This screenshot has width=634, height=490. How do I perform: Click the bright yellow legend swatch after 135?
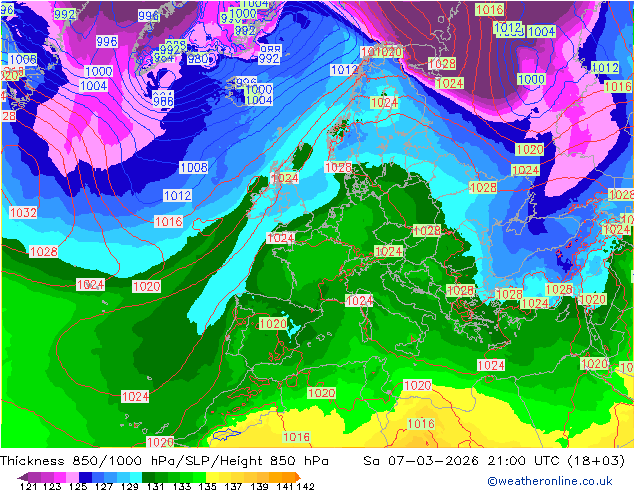[x=212, y=477]
